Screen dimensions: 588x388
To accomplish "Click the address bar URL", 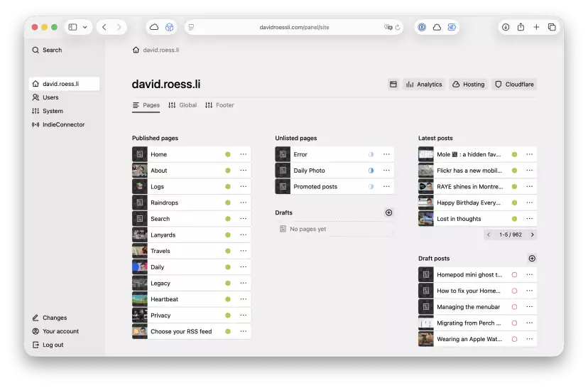I will pyautogui.click(x=294, y=27).
